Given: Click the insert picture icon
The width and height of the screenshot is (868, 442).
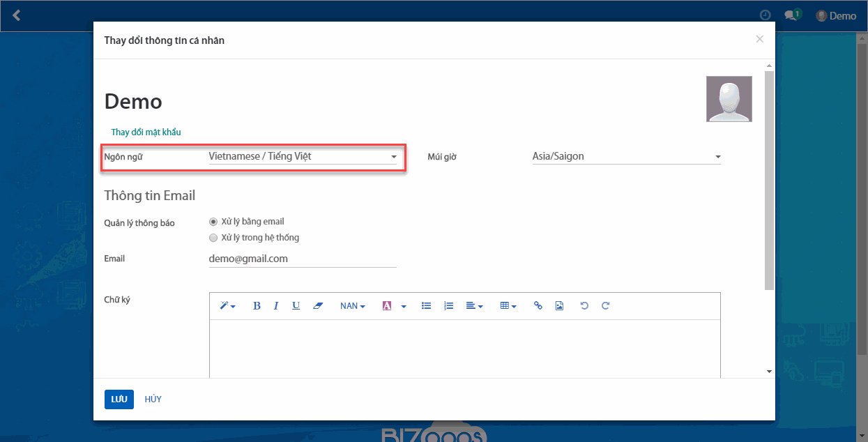Looking at the screenshot, I should (559, 306).
